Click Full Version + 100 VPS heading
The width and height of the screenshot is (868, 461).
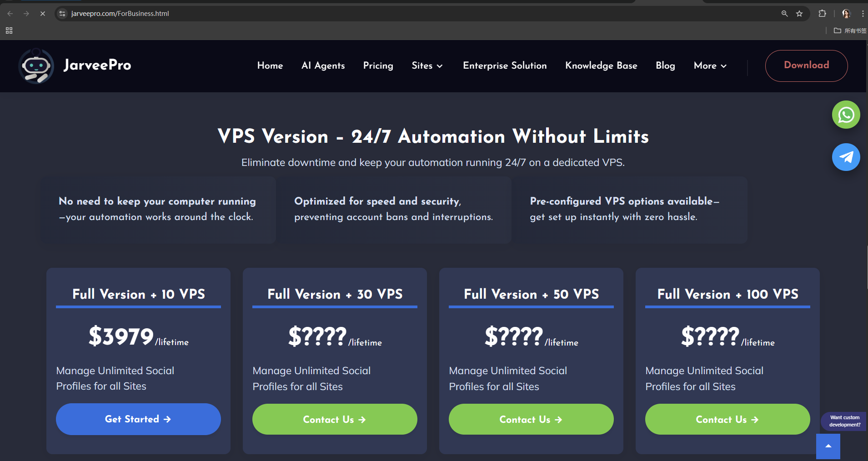pyautogui.click(x=728, y=294)
